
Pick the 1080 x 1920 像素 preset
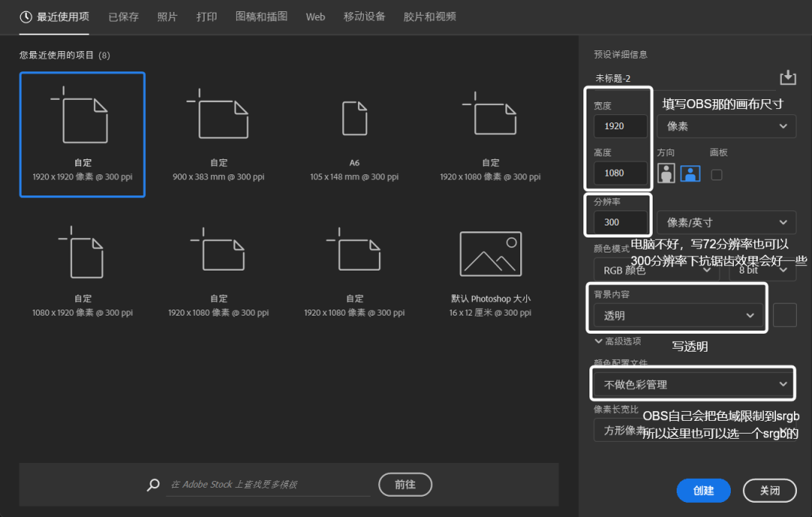pyautogui.click(x=83, y=272)
